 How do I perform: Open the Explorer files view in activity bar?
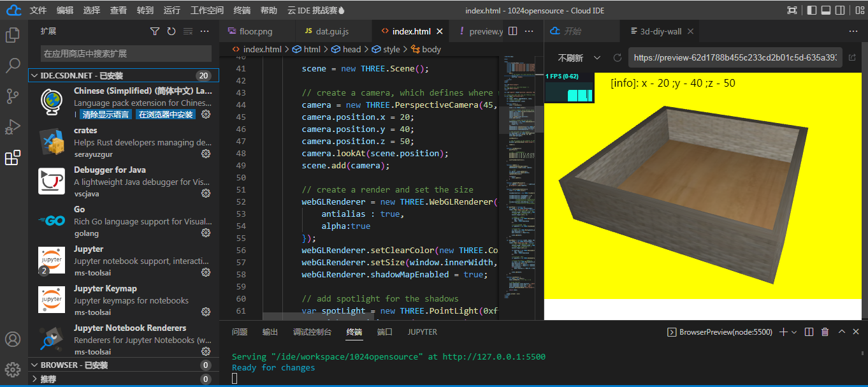pyautogui.click(x=13, y=35)
